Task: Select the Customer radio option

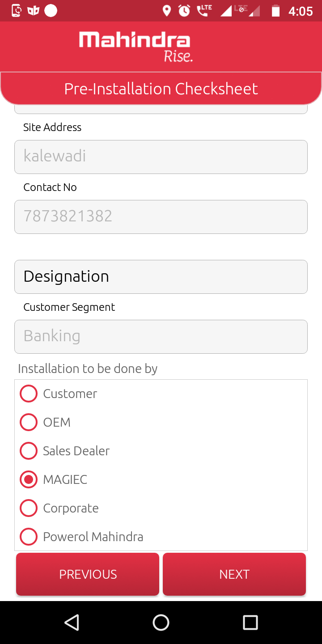Action: click(x=29, y=394)
